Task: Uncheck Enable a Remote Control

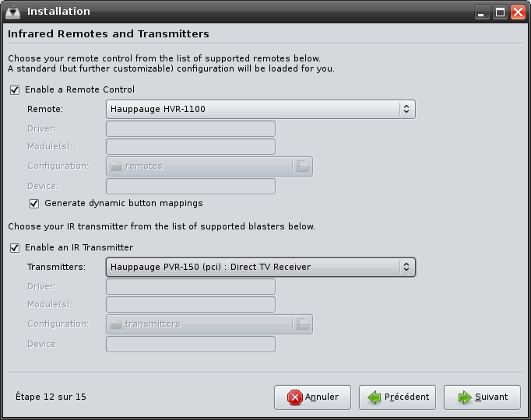Action: tap(15, 90)
